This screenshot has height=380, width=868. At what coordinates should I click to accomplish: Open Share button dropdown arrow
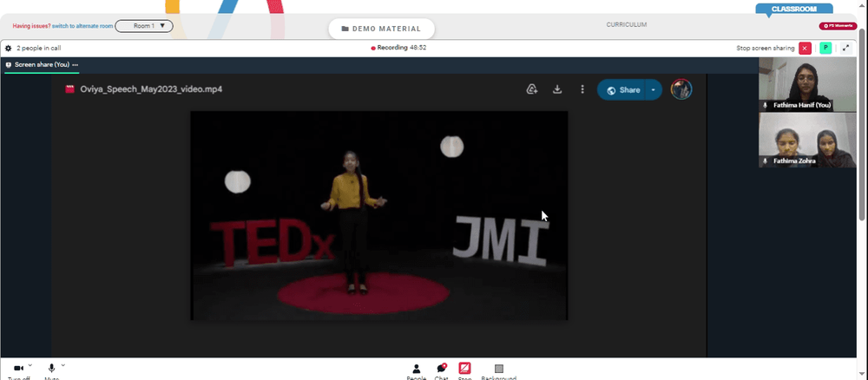(x=654, y=89)
